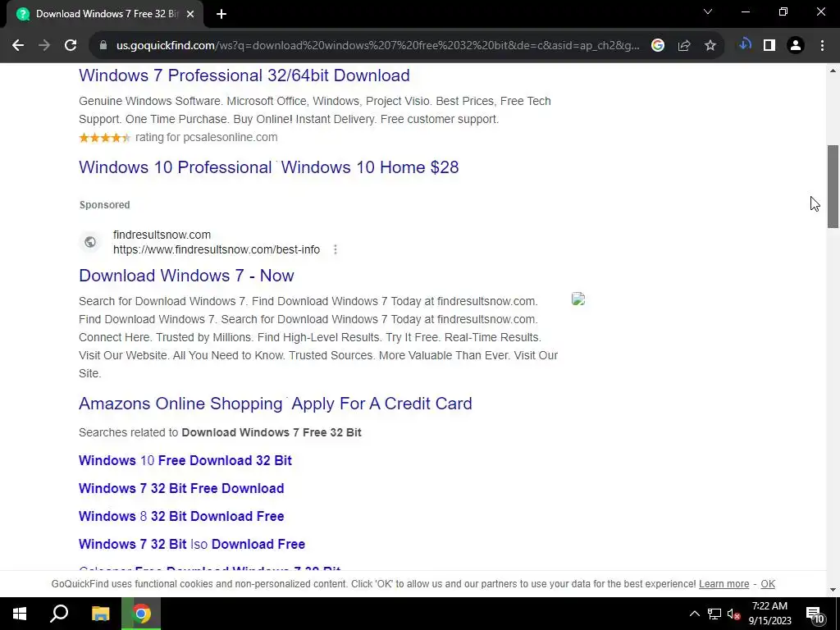
Task: Click the broken ad thumbnail image
Action: [578, 299]
